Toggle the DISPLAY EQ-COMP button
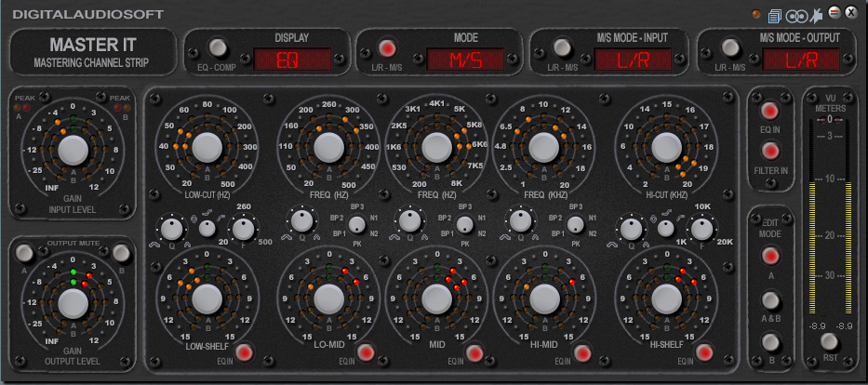Image resolution: width=868 pixels, height=385 pixels. (x=218, y=47)
